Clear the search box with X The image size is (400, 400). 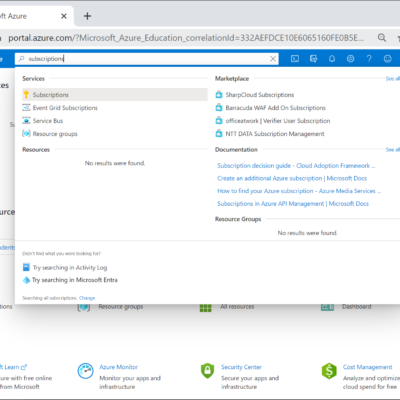tap(273, 59)
